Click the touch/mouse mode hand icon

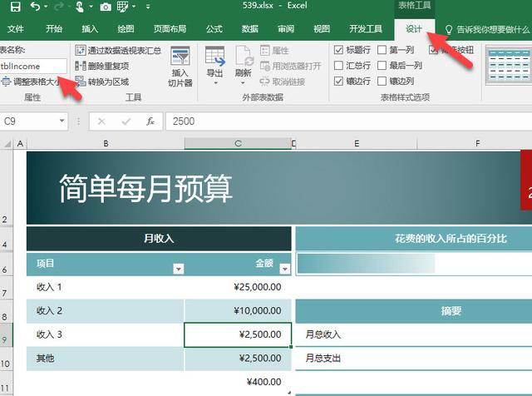pyautogui.click(x=80, y=7)
